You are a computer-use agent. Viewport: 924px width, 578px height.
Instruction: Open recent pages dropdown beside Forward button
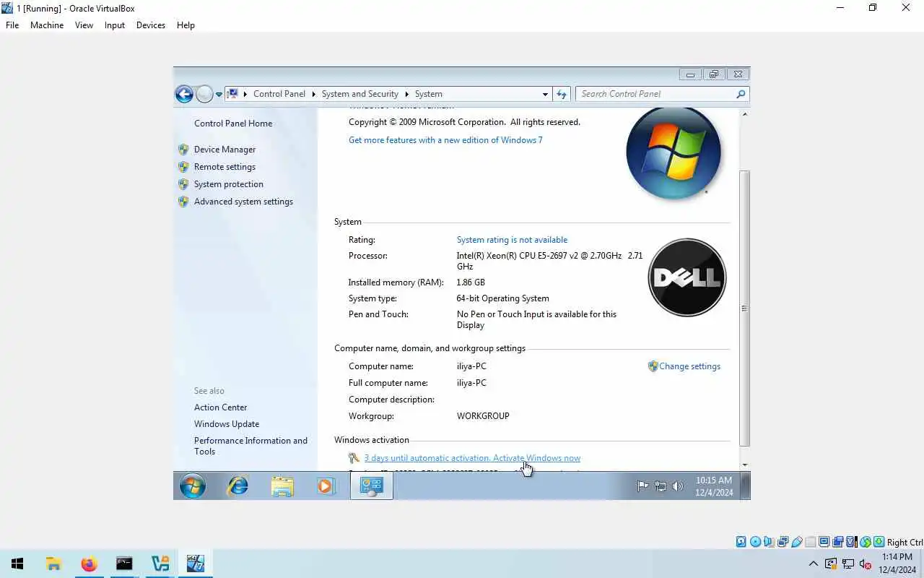tap(219, 95)
